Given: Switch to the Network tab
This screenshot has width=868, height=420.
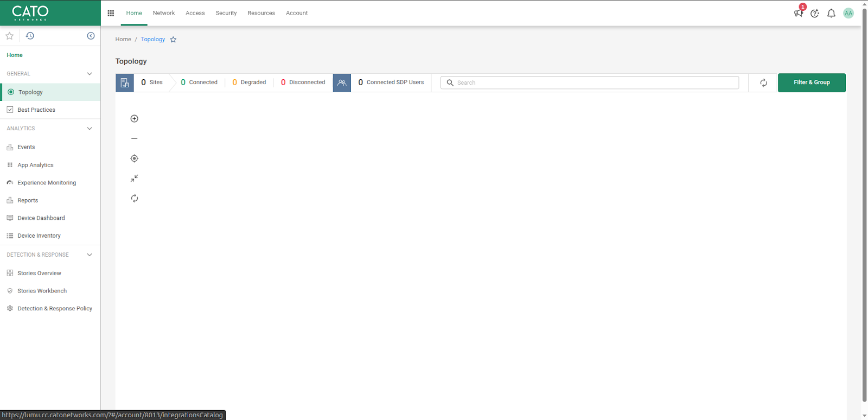Looking at the screenshot, I should 163,13.
